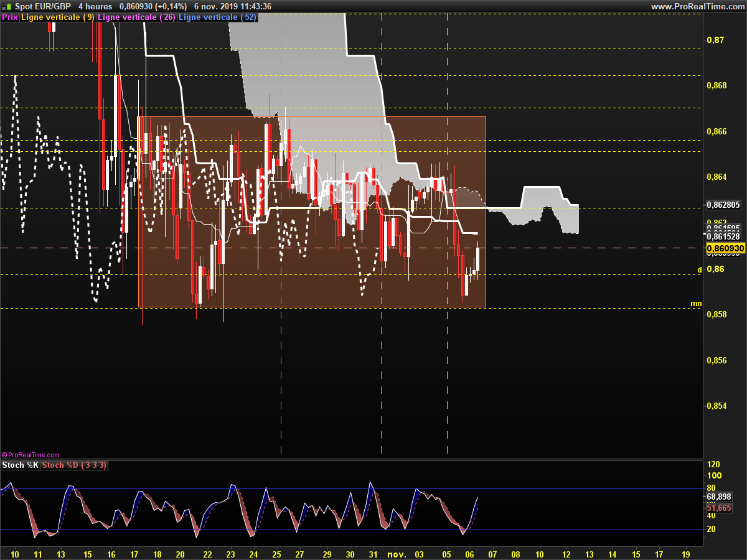The height and width of the screenshot is (560, 747).
Task: Open the magenta Ligne verticale (26) label
Action: (x=136, y=17)
